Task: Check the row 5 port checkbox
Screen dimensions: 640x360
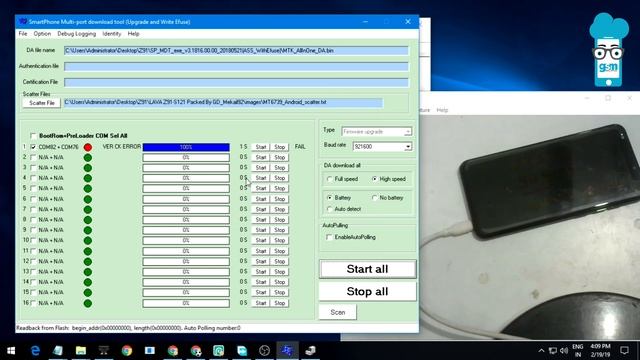Action: [33, 189]
